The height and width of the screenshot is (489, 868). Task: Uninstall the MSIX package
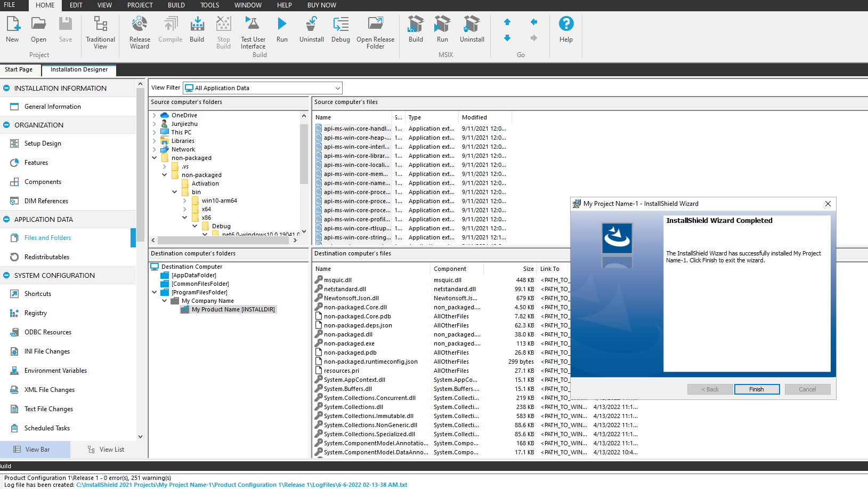coord(472,30)
